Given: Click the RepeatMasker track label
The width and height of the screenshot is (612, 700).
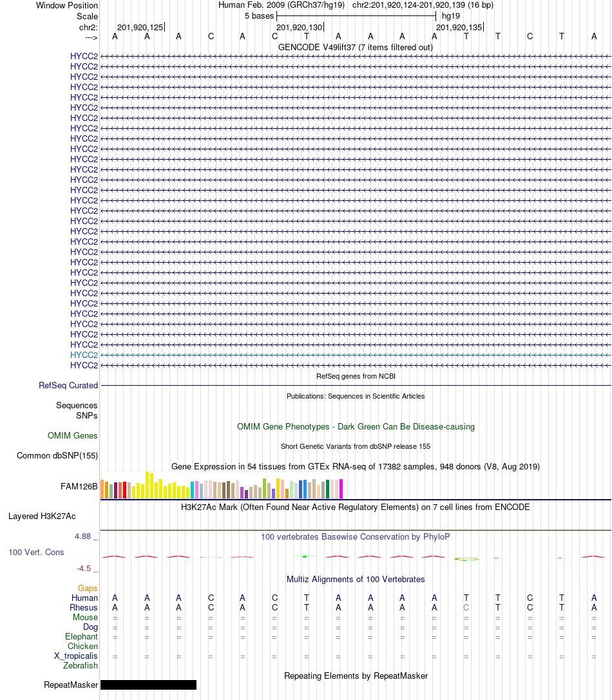Looking at the screenshot, I should (x=71, y=685).
